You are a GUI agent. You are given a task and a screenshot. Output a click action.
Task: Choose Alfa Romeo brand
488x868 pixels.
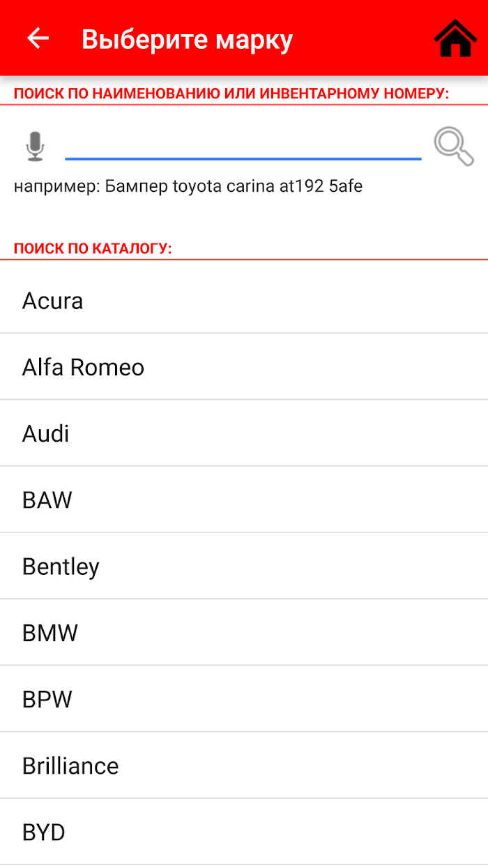coord(244,367)
